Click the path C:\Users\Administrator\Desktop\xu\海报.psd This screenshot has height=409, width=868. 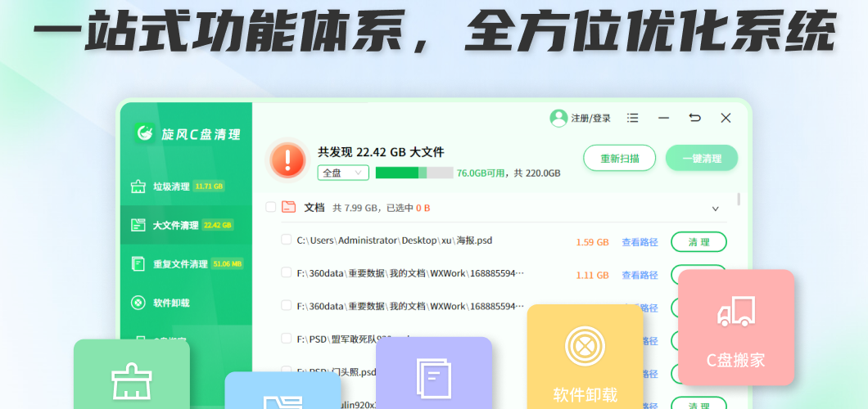coord(395,240)
